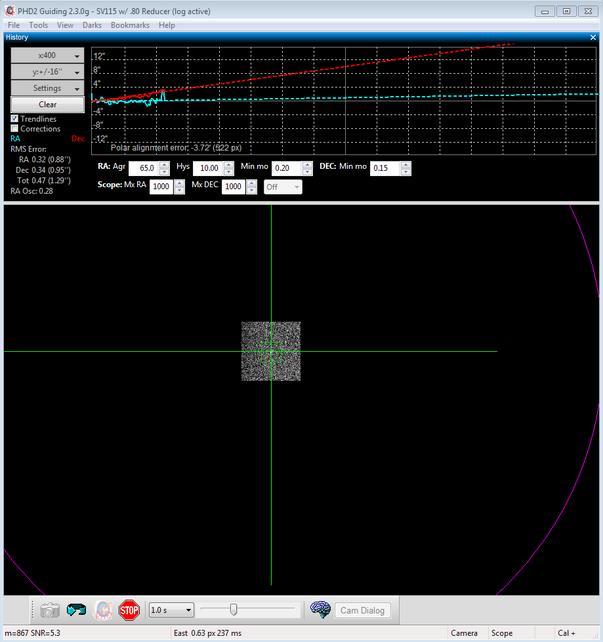603x642 pixels.
Task: Click the red Dec legend label
Action: tap(78, 139)
